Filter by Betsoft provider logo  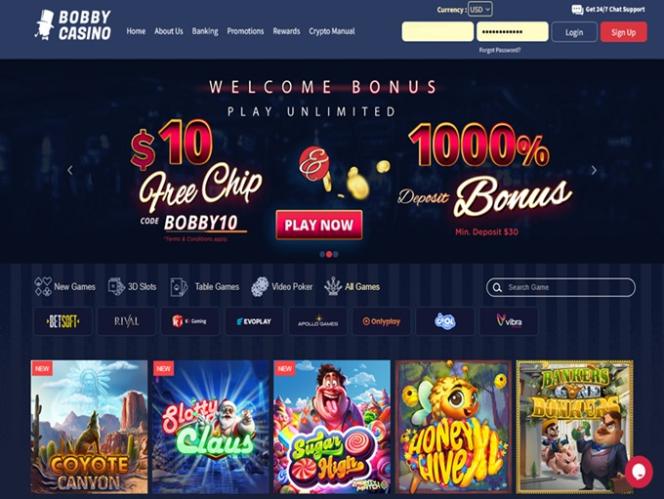coord(63,322)
